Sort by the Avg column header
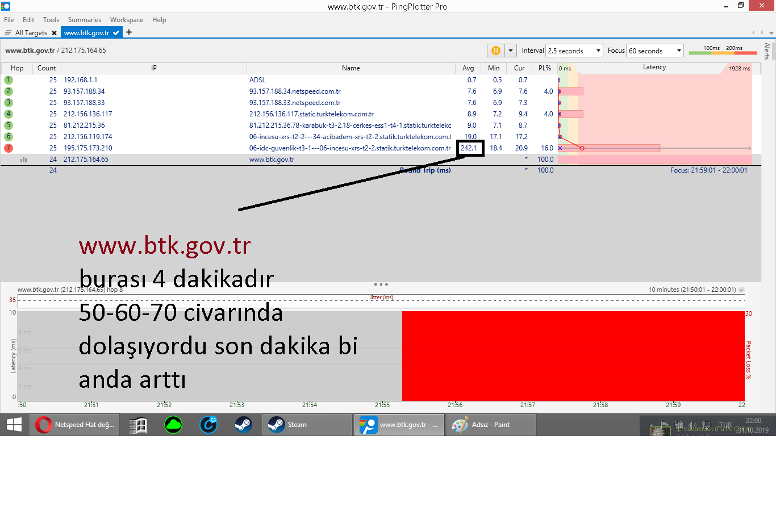 point(468,68)
